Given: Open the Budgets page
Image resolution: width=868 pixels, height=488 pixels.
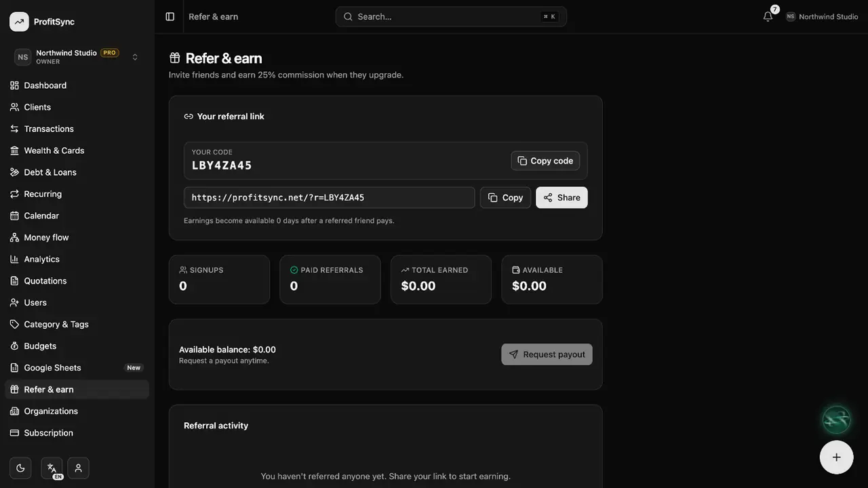Looking at the screenshot, I should 77,346.
